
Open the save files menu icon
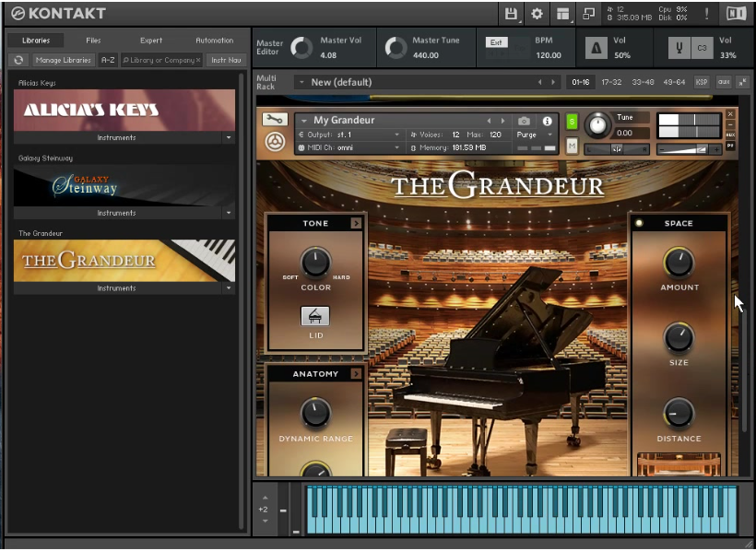click(510, 14)
